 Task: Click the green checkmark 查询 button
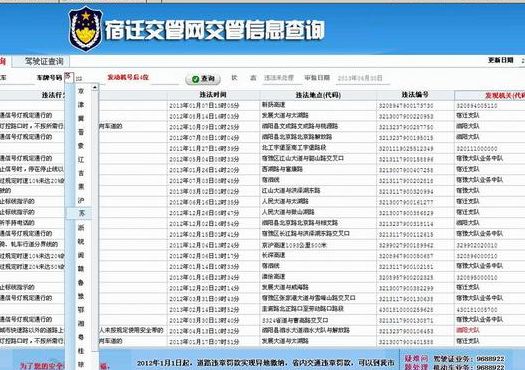pyautogui.click(x=203, y=79)
